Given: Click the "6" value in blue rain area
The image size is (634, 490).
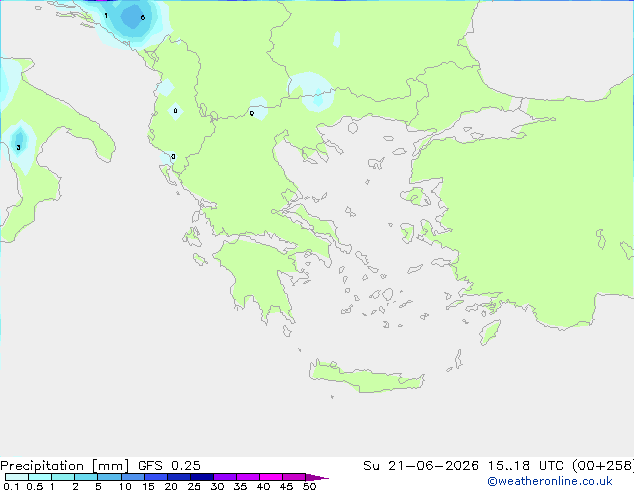Looking at the screenshot, I should pyautogui.click(x=143, y=17).
